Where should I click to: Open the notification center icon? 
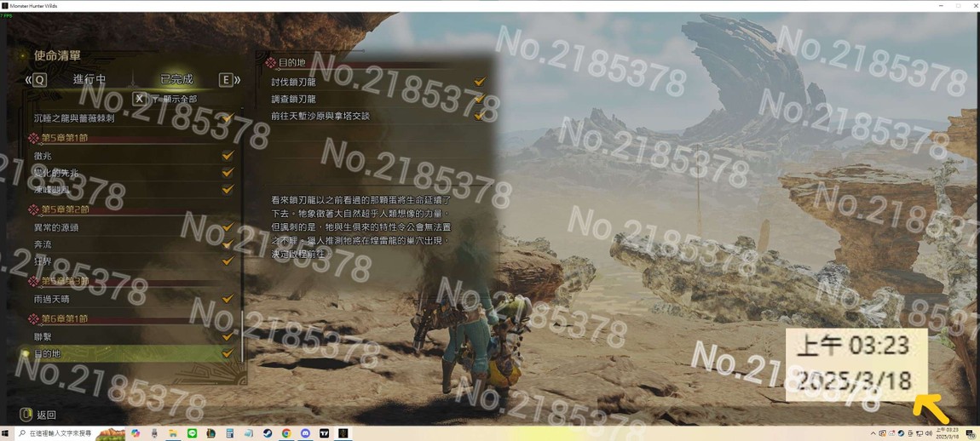tap(970, 433)
